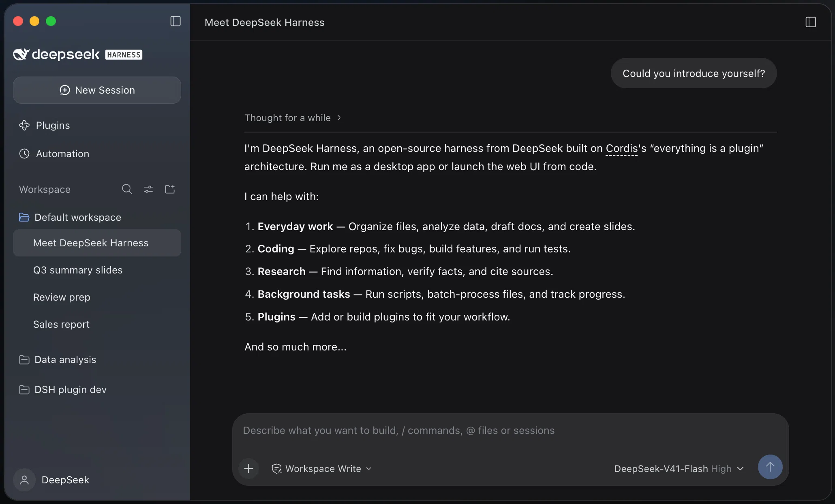Start a New Session
The height and width of the screenshot is (504, 835).
[97, 90]
